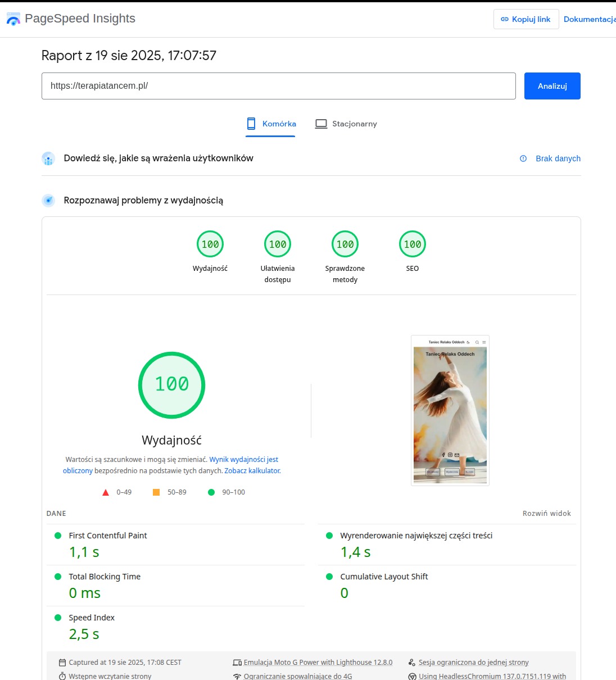Click the calendar icon beside Captured at date
This screenshot has width=616, height=680.
[64, 663]
